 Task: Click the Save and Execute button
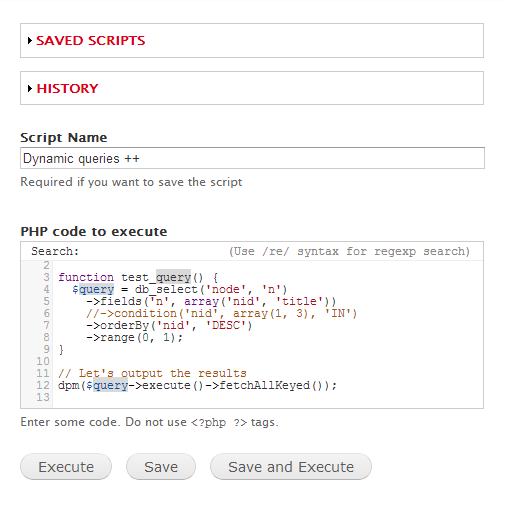tap(291, 466)
